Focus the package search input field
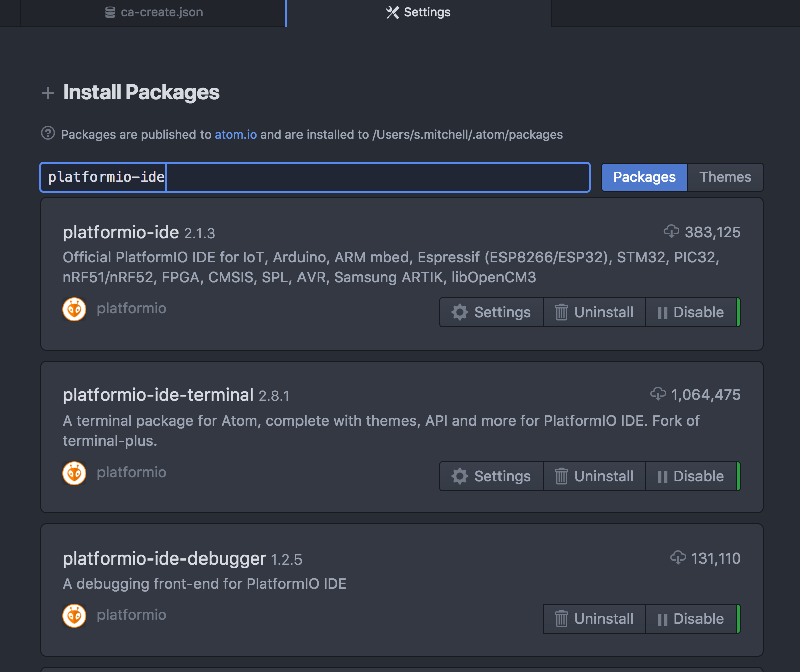This screenshot has height=672, width=800. click(x=315, y=177)
